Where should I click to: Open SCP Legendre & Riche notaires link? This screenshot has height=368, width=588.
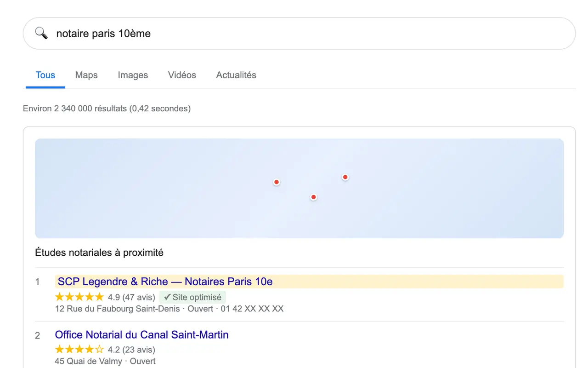pyautogui.click(x=165, y=282)
